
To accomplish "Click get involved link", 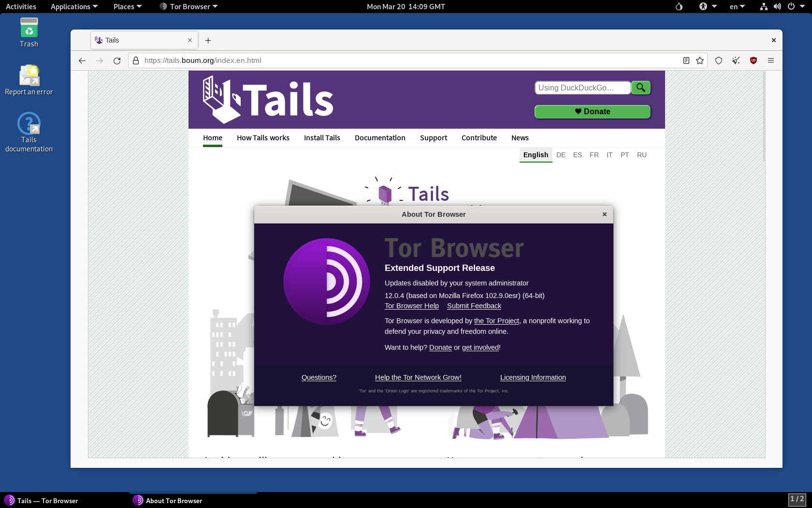I will point(480,347).
